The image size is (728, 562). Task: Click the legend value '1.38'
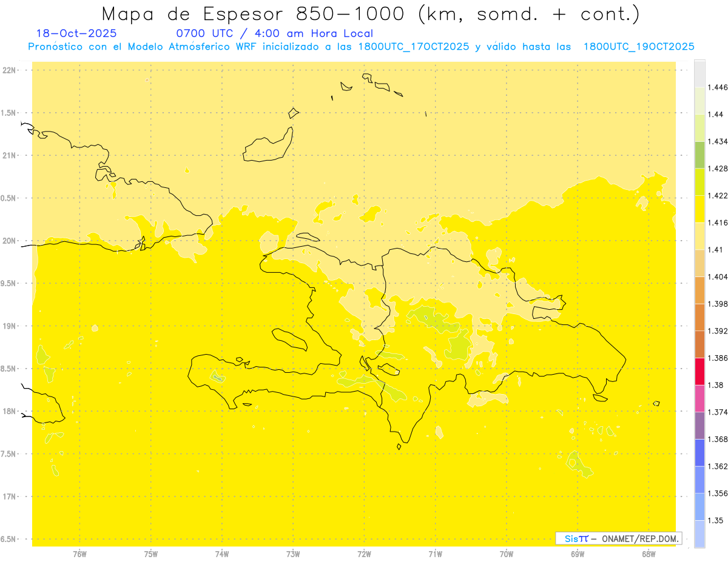[x=715, y=385]
